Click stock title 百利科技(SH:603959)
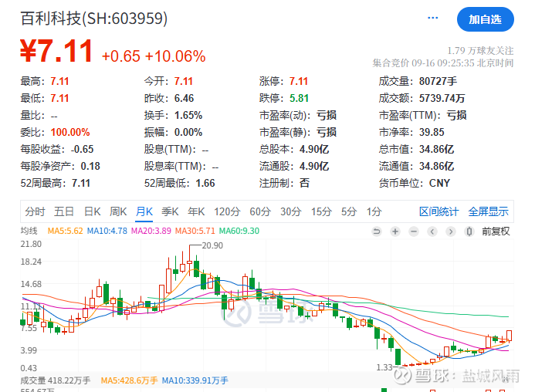 pos(94,18)
